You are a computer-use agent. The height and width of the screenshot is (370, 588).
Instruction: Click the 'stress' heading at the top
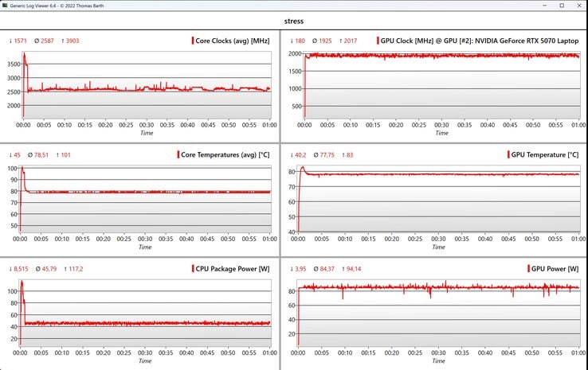click(294, 21)
